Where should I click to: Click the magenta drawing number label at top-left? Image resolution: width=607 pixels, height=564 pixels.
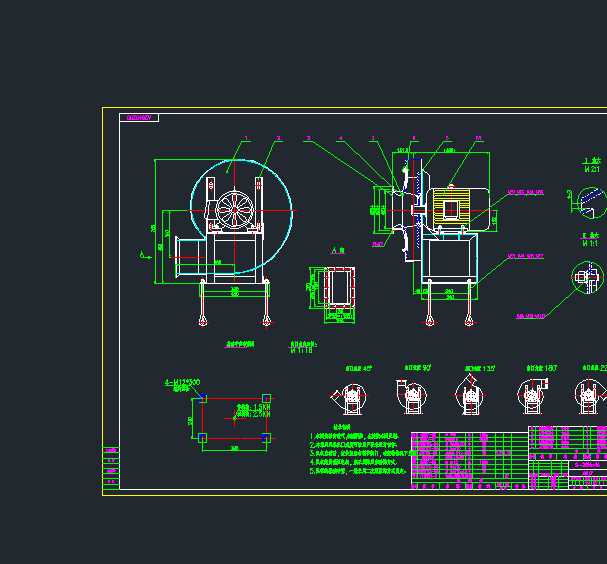[140, 118]
